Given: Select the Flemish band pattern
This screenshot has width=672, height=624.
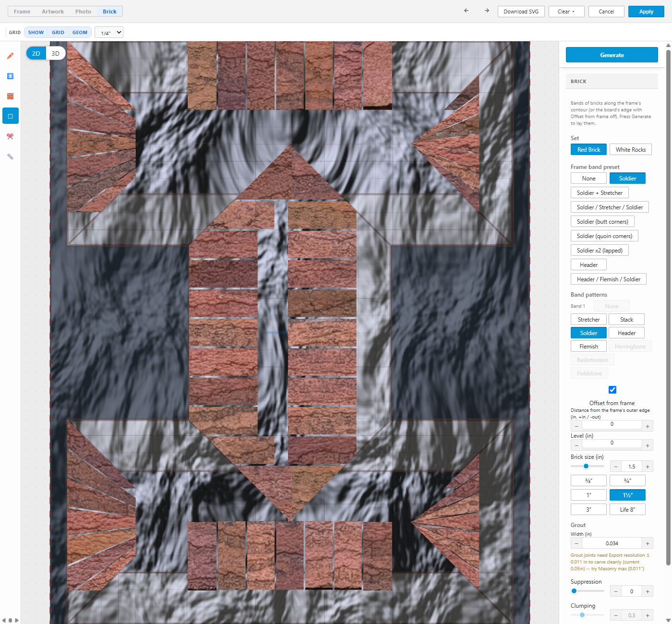Looking at the screenshot, I should click(x=588, y=347).
